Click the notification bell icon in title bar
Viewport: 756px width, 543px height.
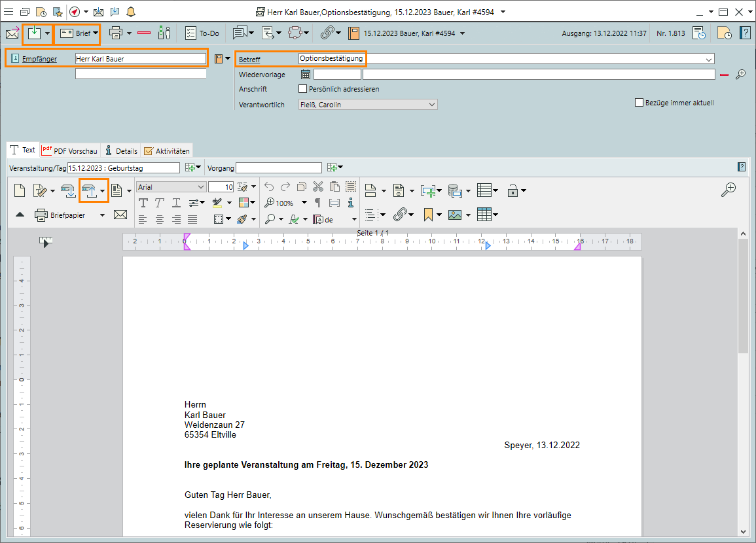point(131,12)
